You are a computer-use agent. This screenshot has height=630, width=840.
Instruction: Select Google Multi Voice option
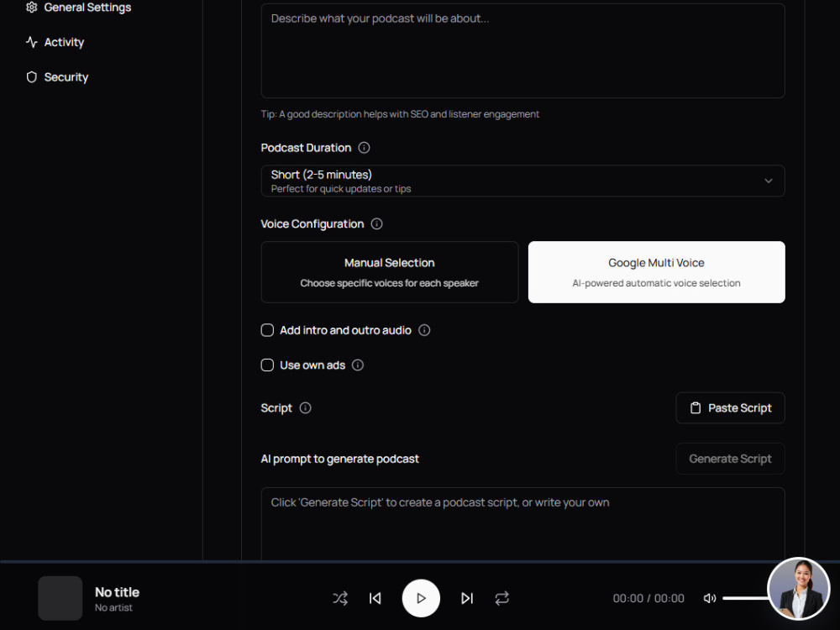[656, 272]
